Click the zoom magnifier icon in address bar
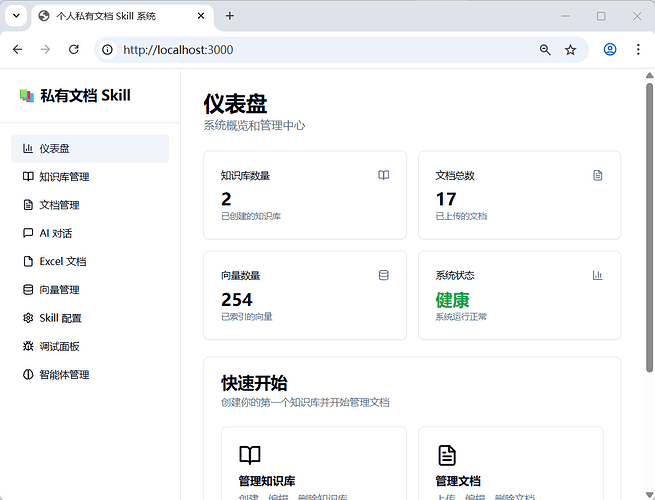This screenshot has width=655, height=500. 545,50
